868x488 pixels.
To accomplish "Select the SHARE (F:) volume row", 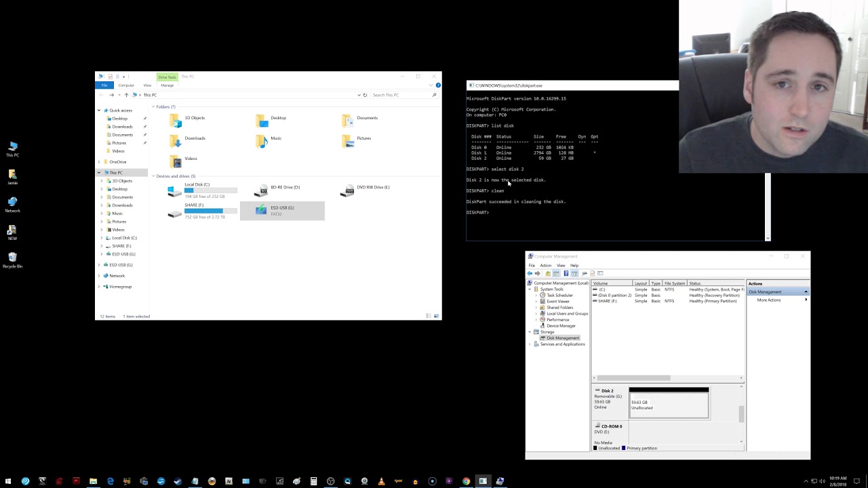I will 668,301.
